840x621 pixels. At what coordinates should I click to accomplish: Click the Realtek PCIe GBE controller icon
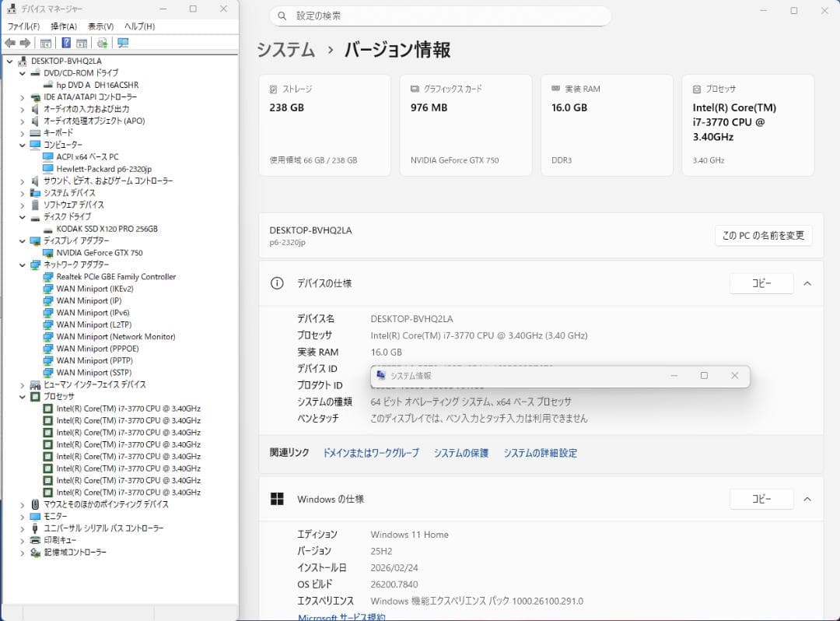click(x=47, y=276)
